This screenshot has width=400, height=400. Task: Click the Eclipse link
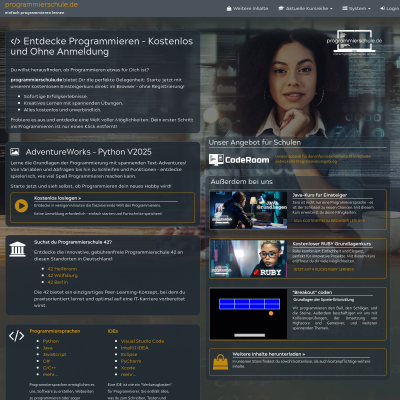(x=129, y=354)
